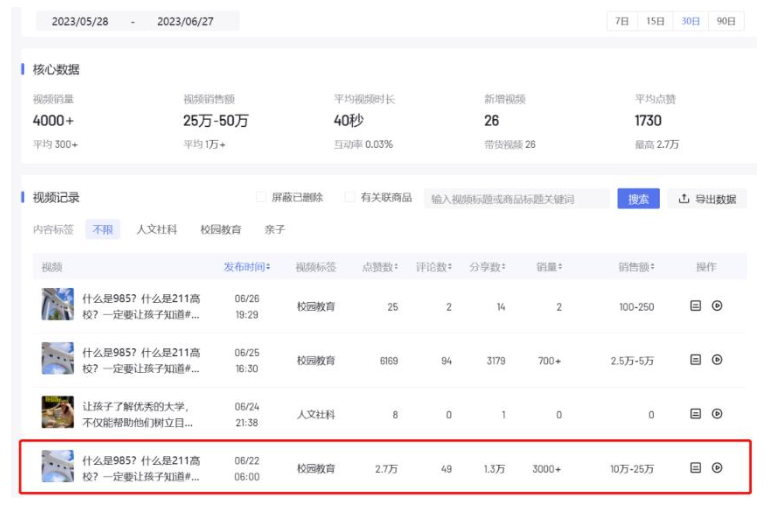Open details icon for 06/24 video row
770x516 pixels.
tap(695, 413)
